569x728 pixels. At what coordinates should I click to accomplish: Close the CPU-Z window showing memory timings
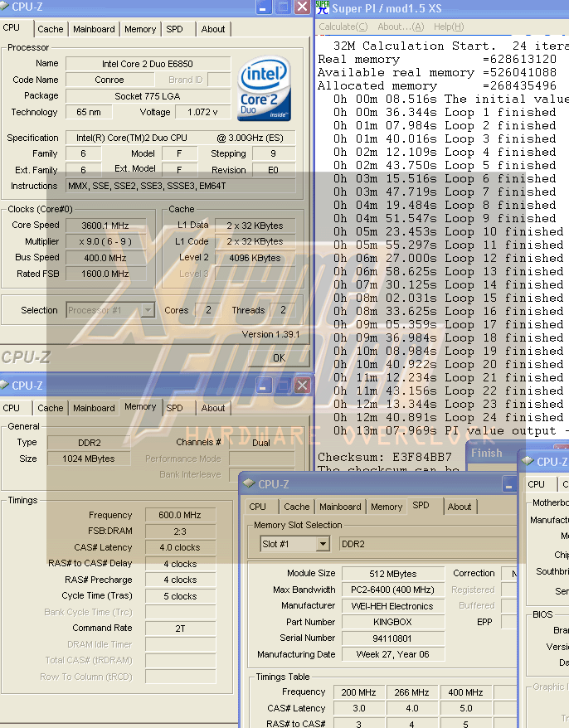303,386
